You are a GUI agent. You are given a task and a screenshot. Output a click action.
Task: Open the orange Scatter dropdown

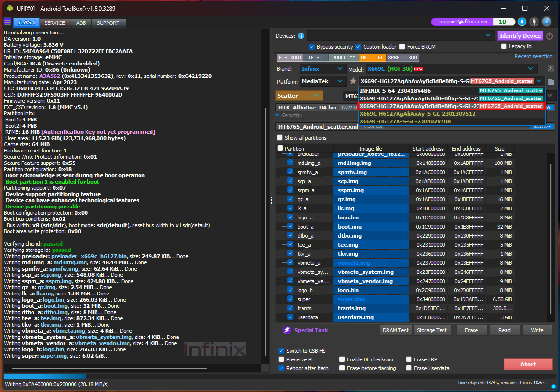299,96
